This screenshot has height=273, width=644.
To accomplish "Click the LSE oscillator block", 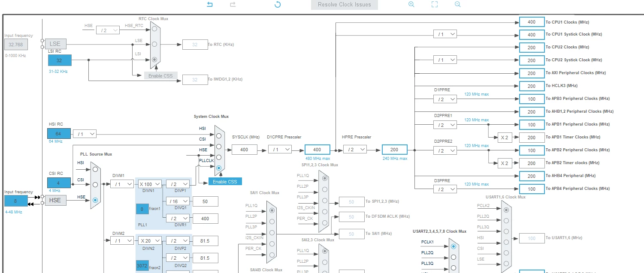I will click(55, 44).
